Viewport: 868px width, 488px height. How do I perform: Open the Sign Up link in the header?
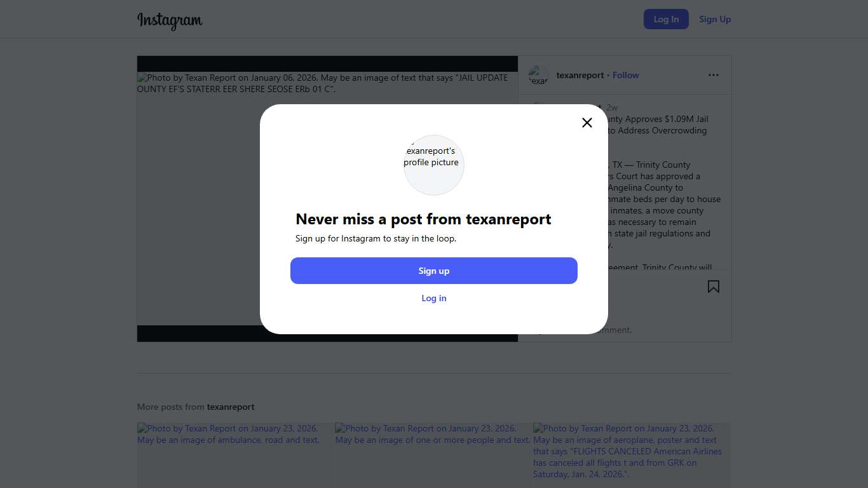(714, 19)
